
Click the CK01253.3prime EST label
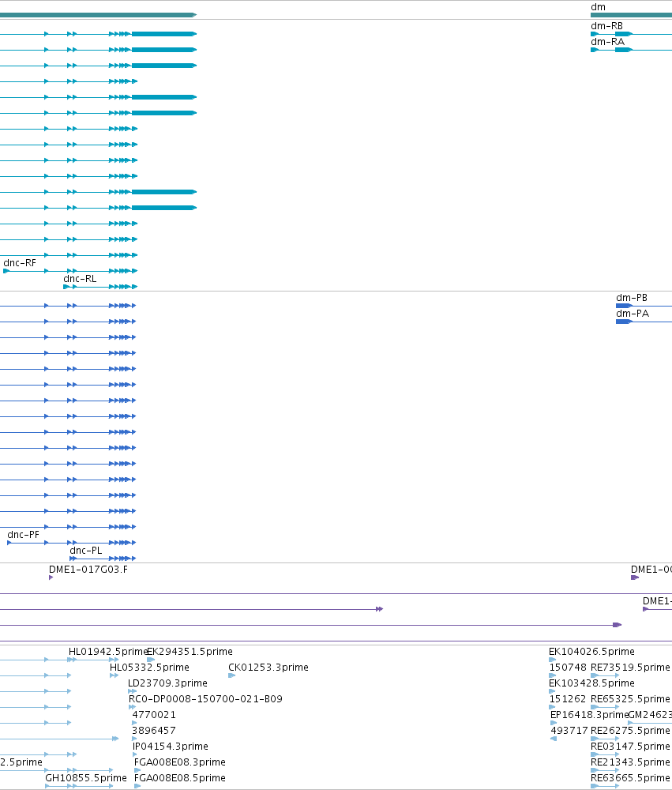click(x=268, y=668)
